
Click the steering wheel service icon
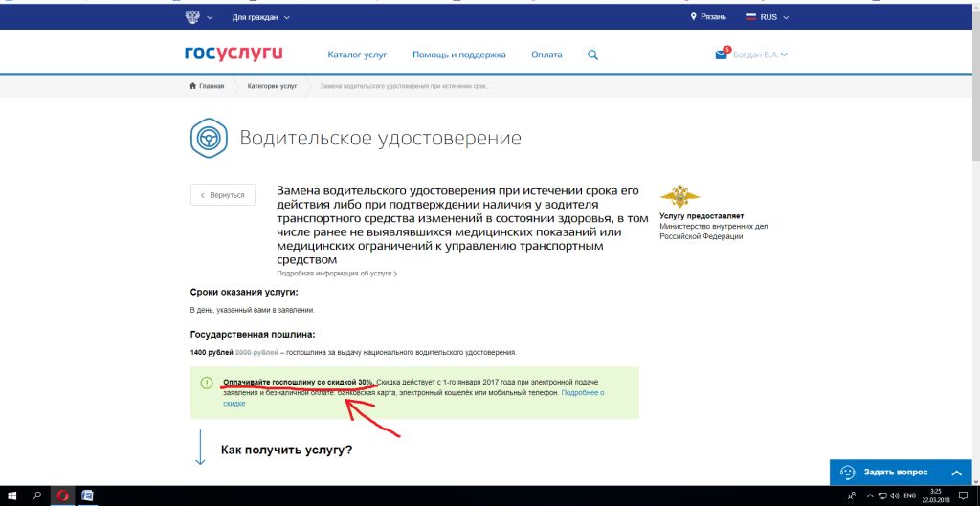(206, 139)
